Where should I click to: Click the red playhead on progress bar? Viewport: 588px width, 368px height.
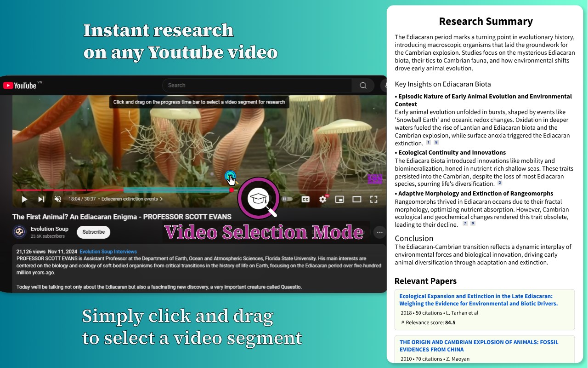coord(232,190)
